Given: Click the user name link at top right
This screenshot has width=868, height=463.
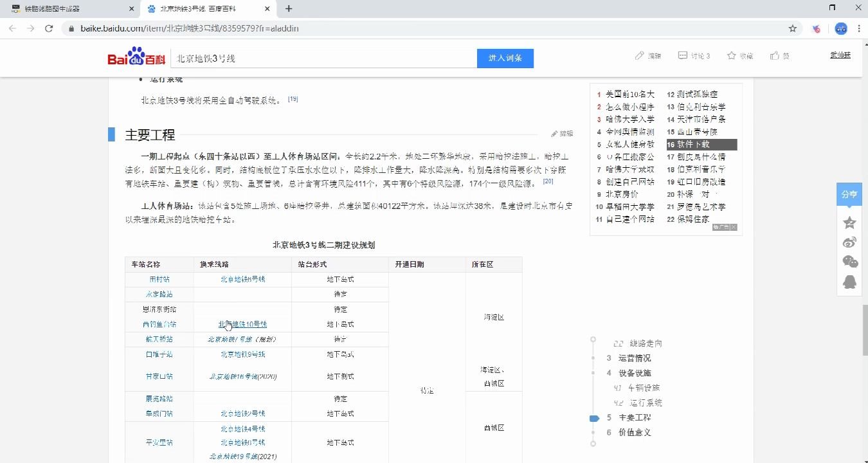Looking at the screenshot, I should tap(840, 55).
